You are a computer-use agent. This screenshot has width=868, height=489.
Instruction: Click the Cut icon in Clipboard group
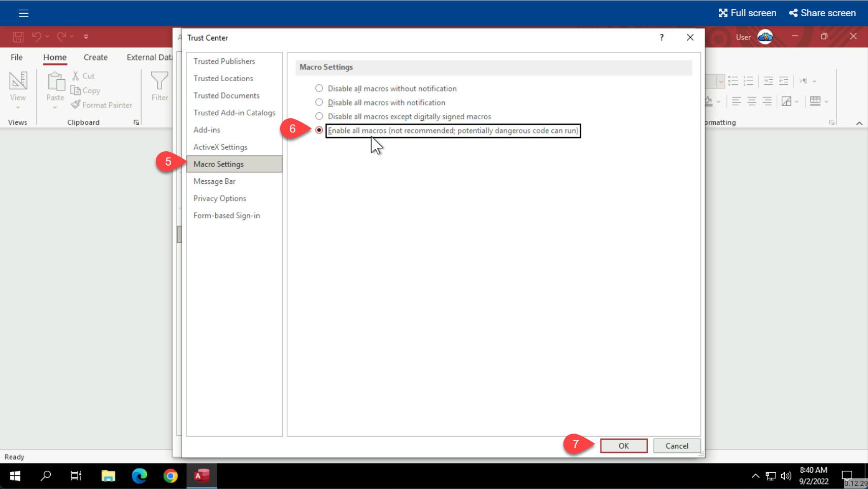pyautogui.click(x=76, y=75)
